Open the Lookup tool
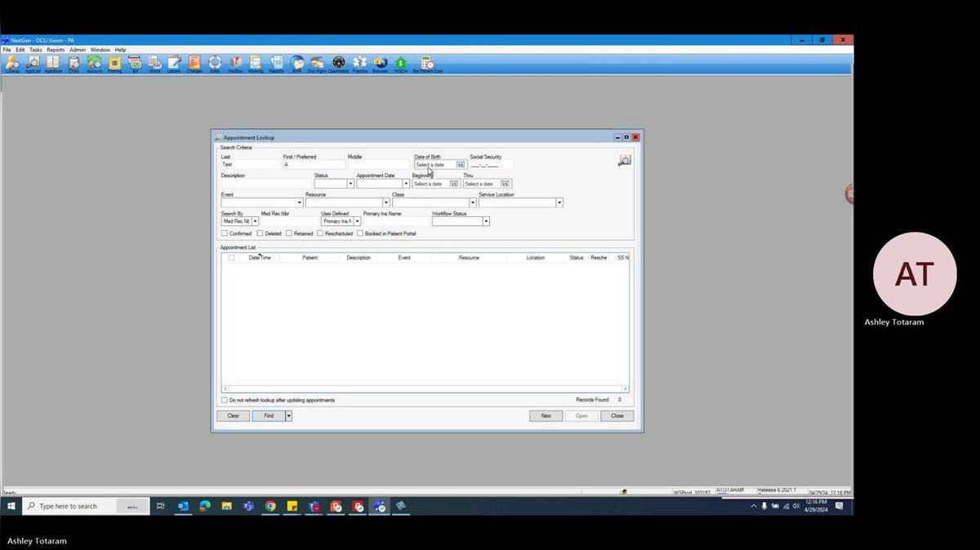 [12, 64]
